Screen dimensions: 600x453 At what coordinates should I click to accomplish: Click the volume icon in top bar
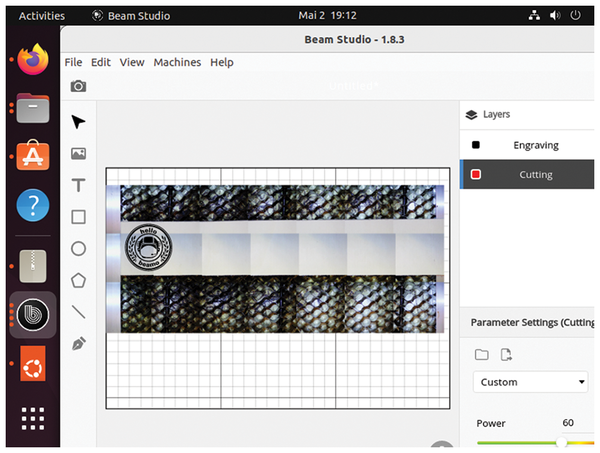click(x=555, y=15)
